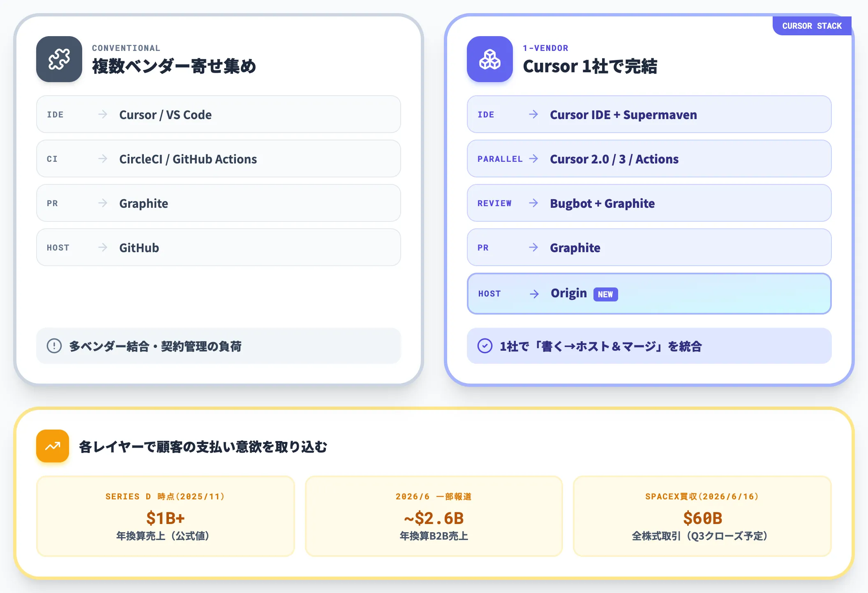
Task: Select the Cursor 2.0 / 3 / Actions entry
Action: point(649,159)
